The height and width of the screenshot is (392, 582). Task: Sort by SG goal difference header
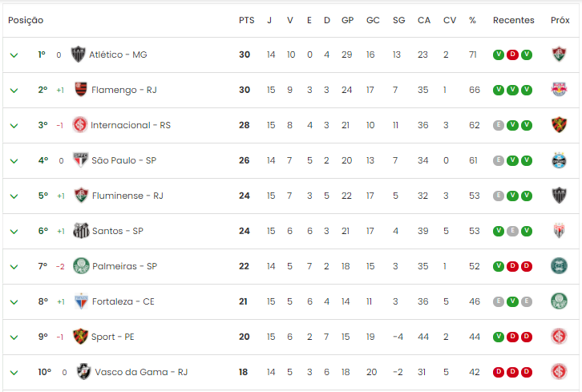[x=399, y=20]
